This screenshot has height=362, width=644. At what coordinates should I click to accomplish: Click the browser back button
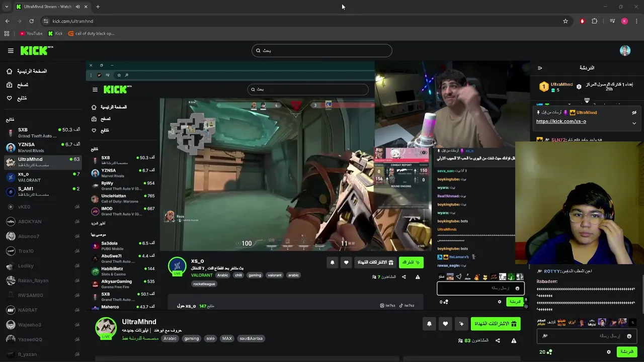pos(7,21)
